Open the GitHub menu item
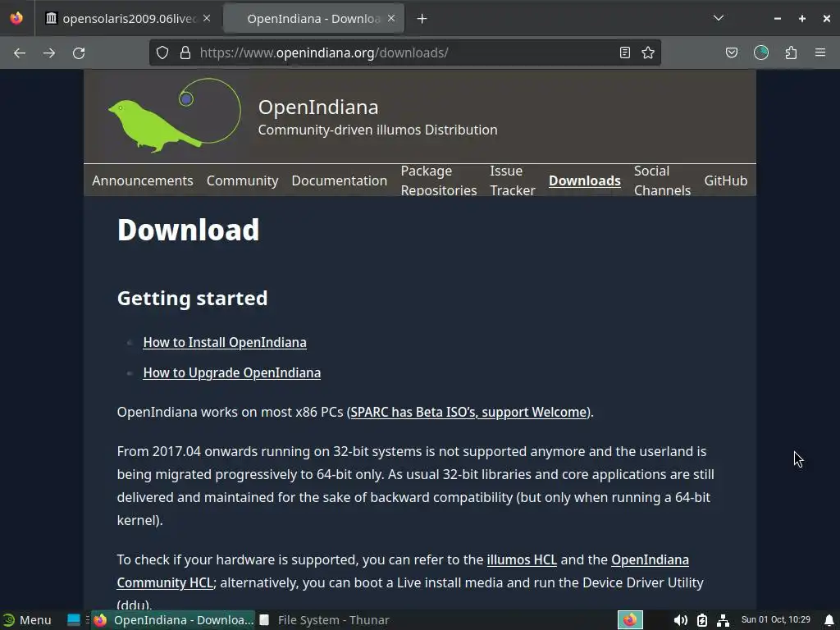Image resolution: width=840 pixels, height=630 pixels. tap(725, 180)
